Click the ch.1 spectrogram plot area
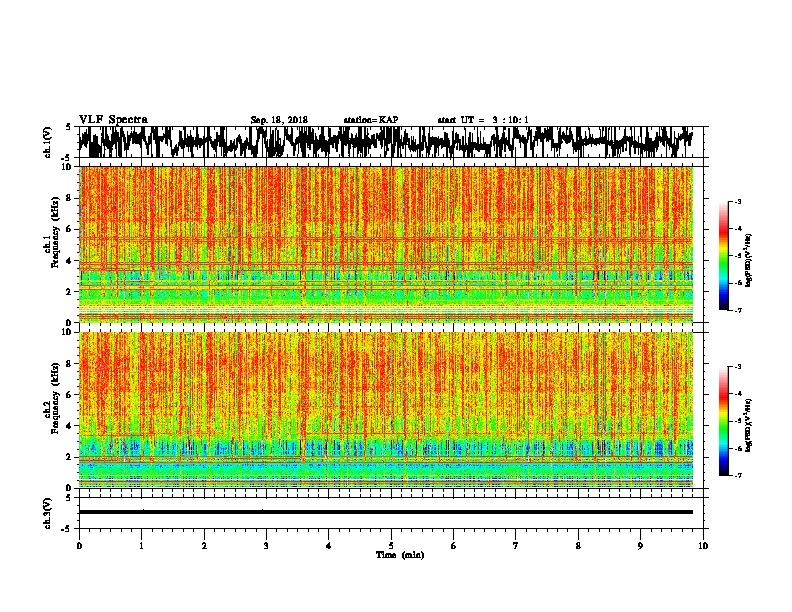The height and width of the screenshot is (612, 792). pos(386,244)
